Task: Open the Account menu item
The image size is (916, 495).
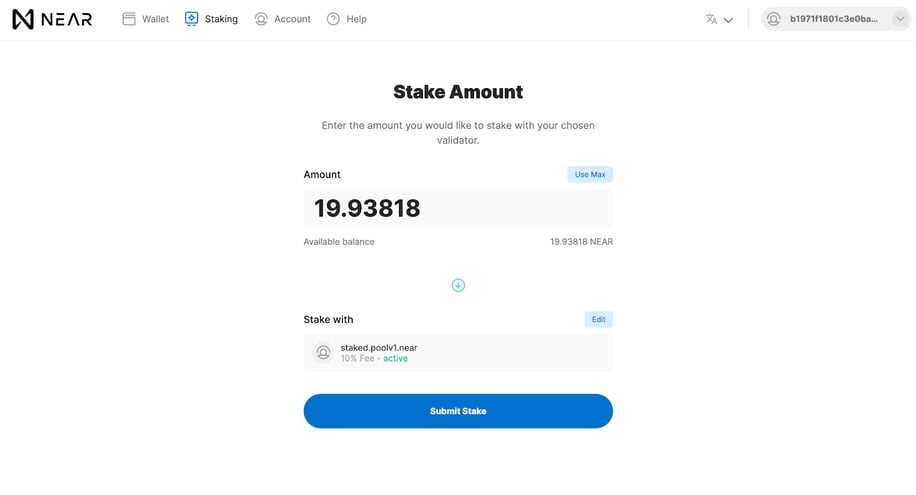Action: (x=282, y=19)
